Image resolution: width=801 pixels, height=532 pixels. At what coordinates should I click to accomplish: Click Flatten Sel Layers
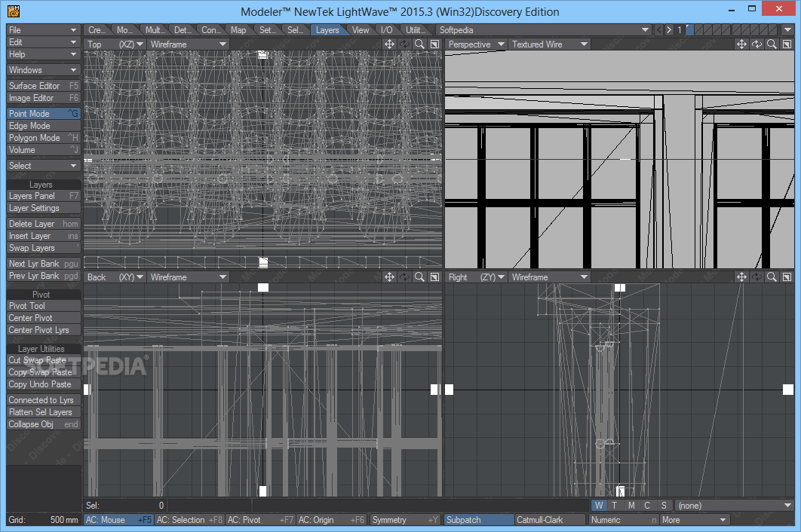(x=44, y=412)
